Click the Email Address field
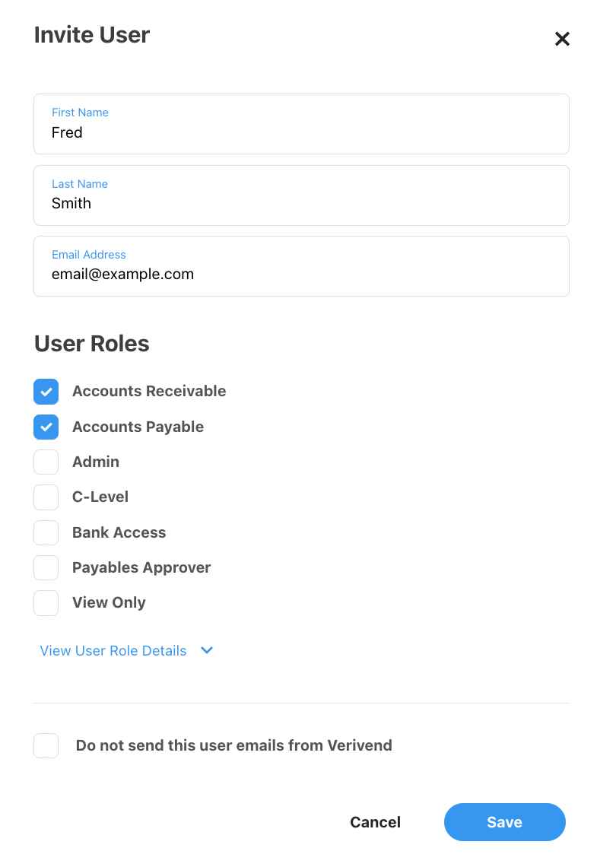This screenshot has height=867, width=616. [301, 274]
